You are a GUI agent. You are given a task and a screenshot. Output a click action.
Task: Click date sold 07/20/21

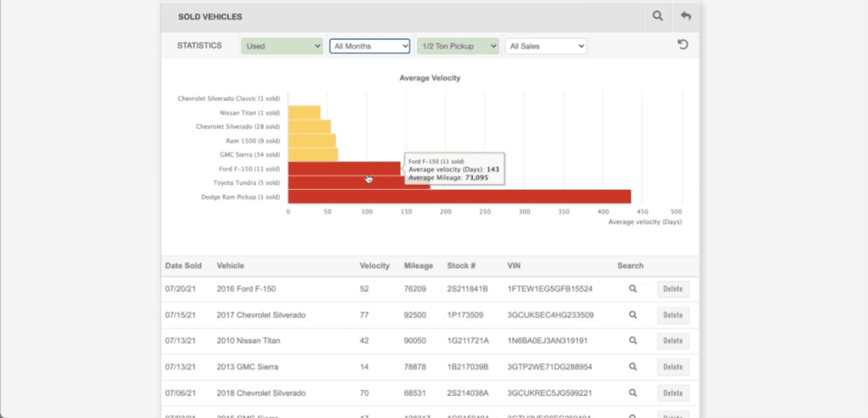[x=180, y=289]
